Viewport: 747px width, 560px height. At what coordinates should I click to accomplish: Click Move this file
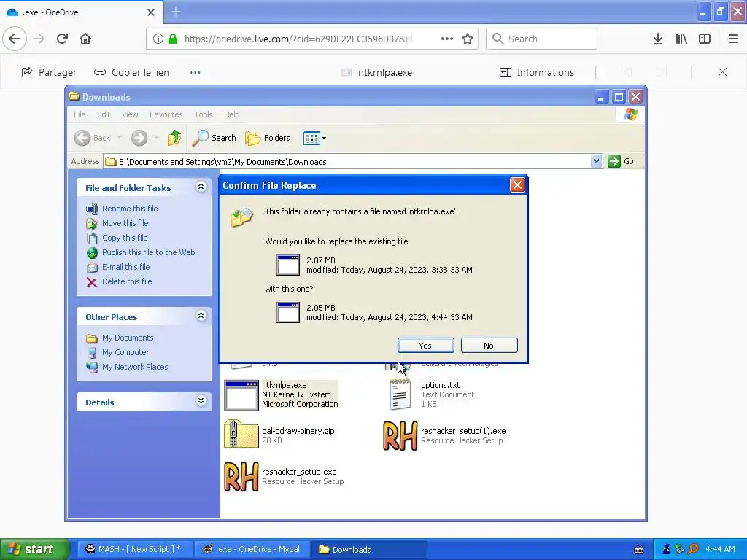tap(125, 223)
